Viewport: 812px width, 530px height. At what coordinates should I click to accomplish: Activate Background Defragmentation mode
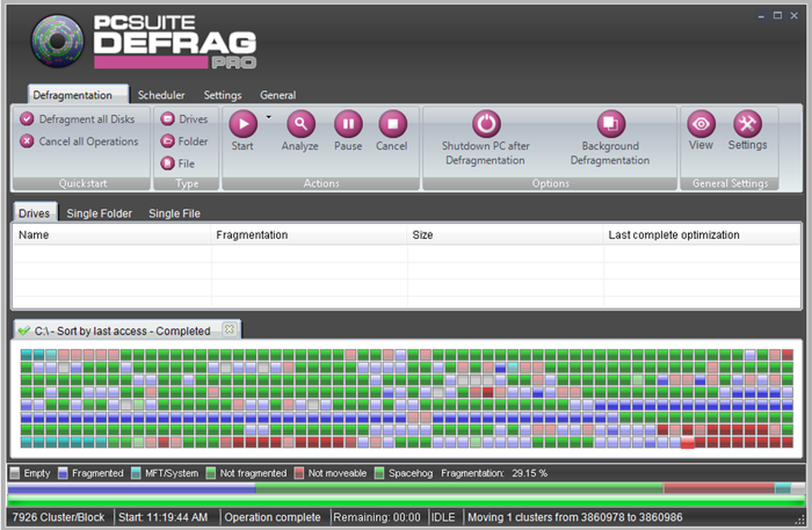tap(610, 124)
